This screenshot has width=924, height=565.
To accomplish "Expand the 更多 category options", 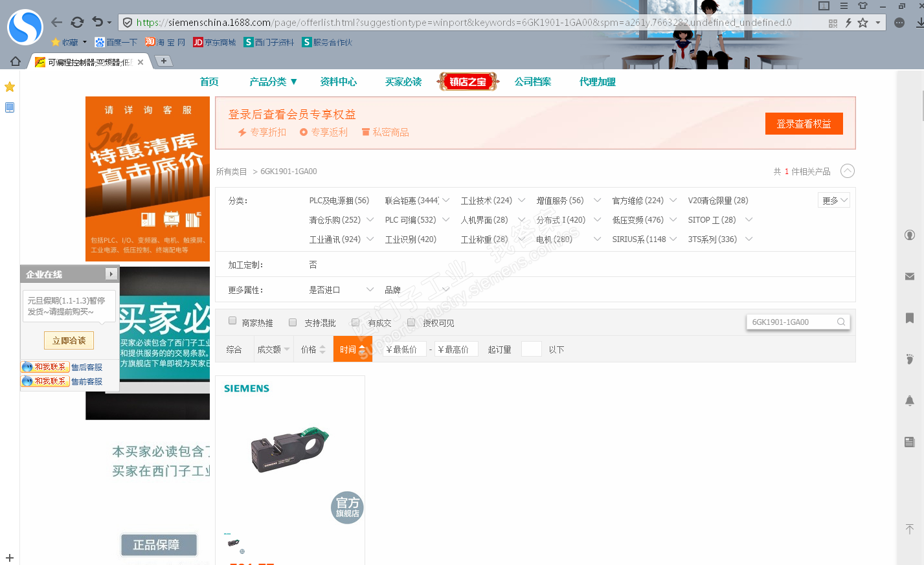I will tap(834, 201).
